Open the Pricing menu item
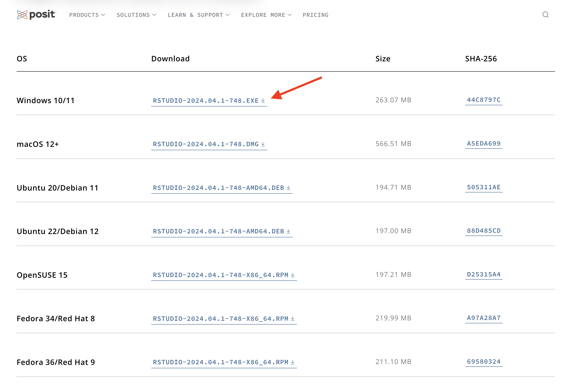The height and width of the screenshot is (392, 580). point(316,15)
